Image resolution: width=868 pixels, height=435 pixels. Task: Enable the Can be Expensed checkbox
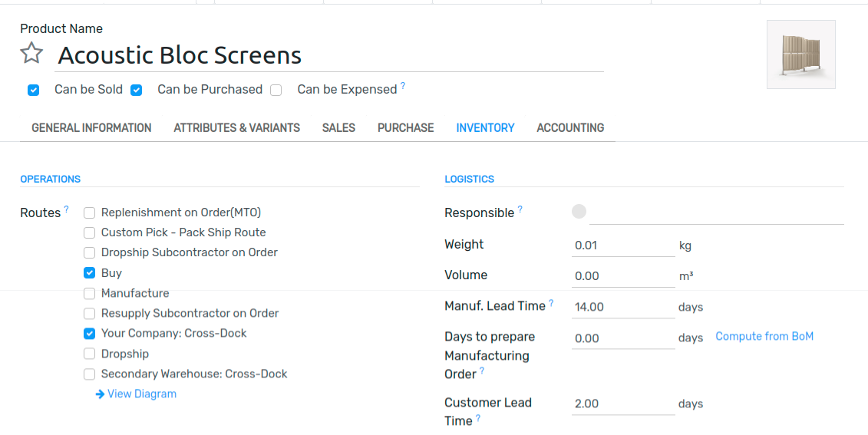(276, 91)
